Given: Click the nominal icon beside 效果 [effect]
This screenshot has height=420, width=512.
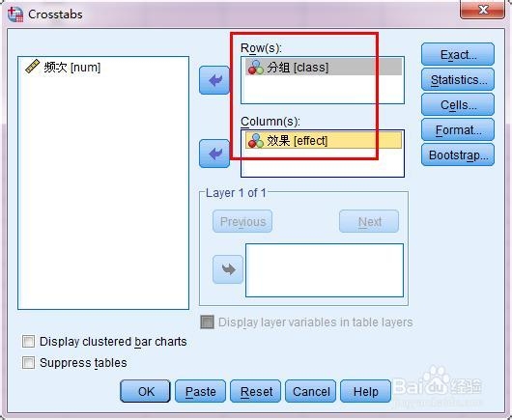Looking at the screenshot, I should pos(256,140).
